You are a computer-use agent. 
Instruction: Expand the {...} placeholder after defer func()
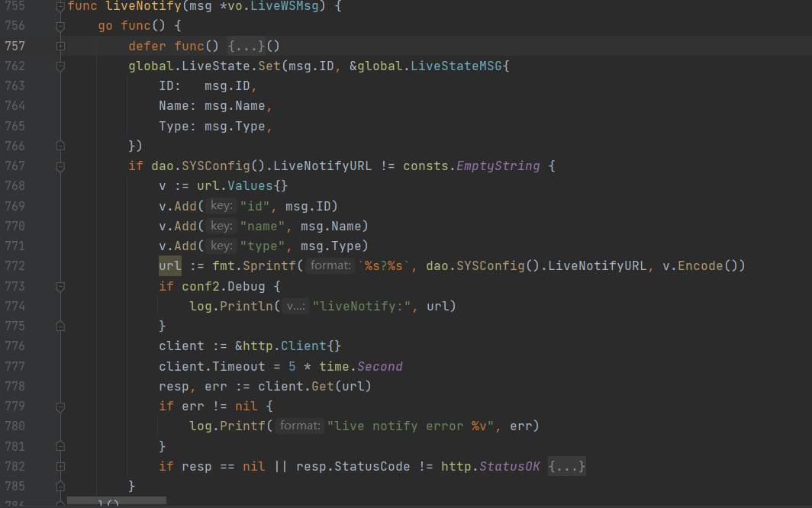[x=246, y=46]
